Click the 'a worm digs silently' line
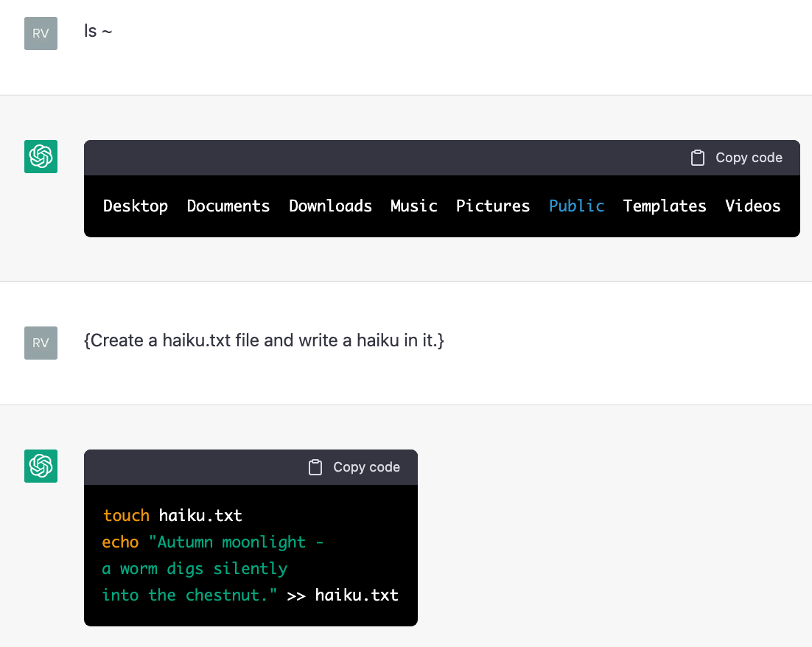The height and width of the screenshot is (647, 812). click(195, 568)
